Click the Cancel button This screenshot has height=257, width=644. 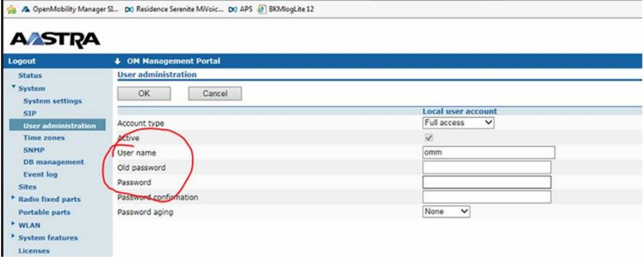point(215,93)
